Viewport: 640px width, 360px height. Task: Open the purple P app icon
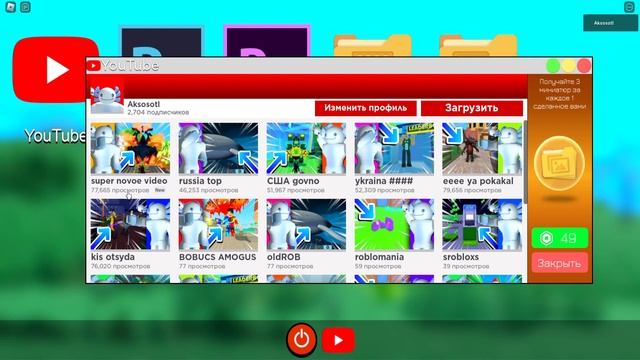tap(267, 42)
